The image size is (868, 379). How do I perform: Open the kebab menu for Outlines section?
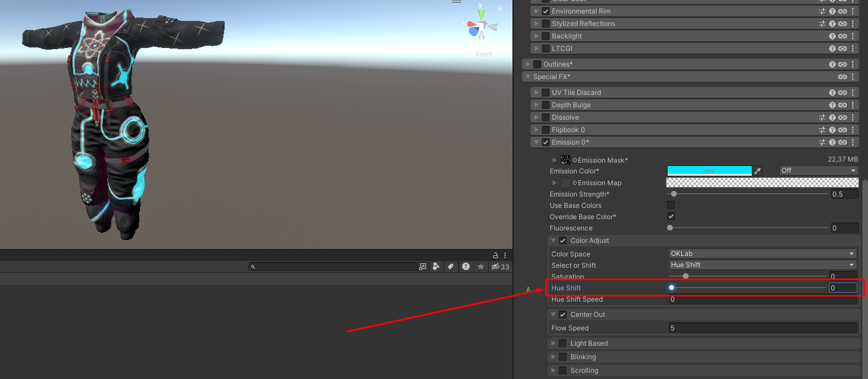[853, 64]
